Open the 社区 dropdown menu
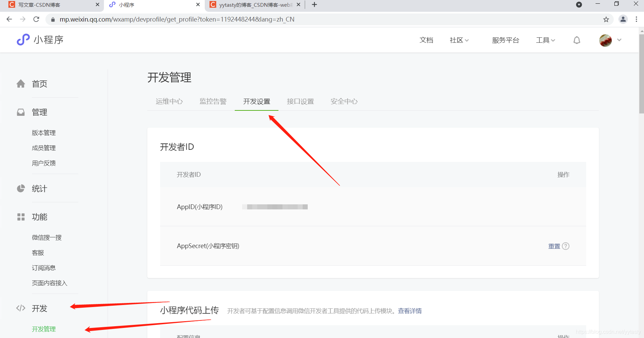Image resolution: width=644 pixels, height=338 pixels. point(459,40)
